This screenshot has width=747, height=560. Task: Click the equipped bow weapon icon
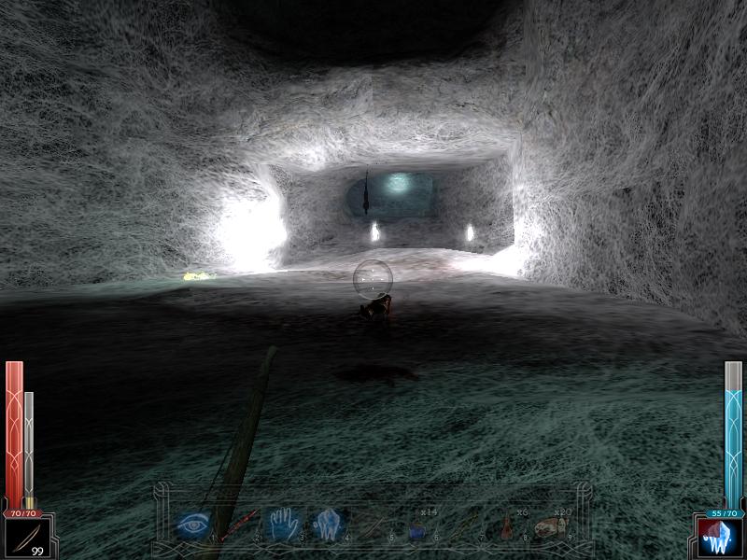coord(27,538)
